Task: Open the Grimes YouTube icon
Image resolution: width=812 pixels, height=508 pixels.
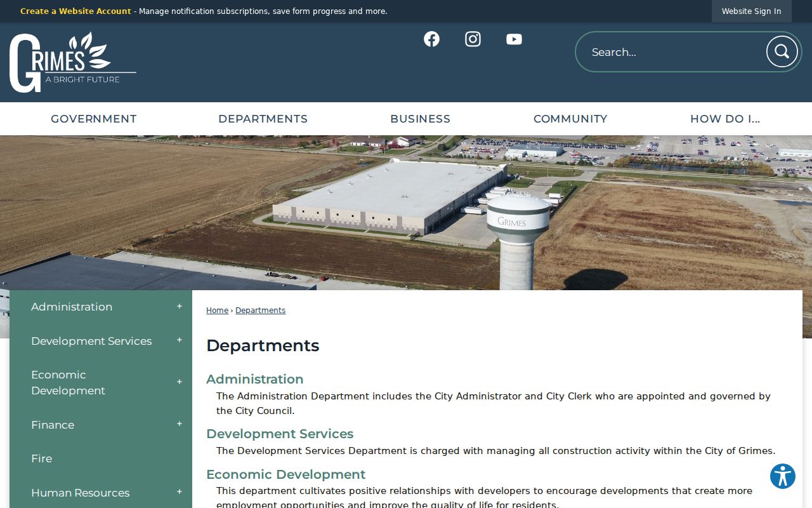Action: 514,39
